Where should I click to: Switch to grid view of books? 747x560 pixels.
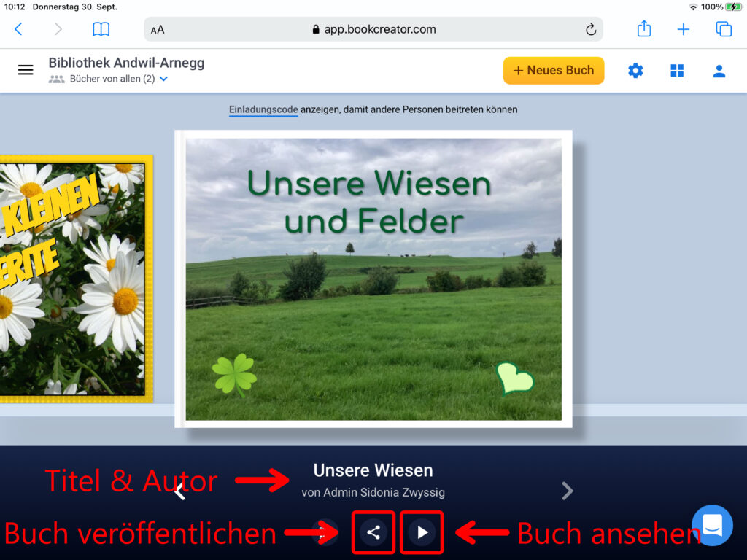(x=677, y=71)
